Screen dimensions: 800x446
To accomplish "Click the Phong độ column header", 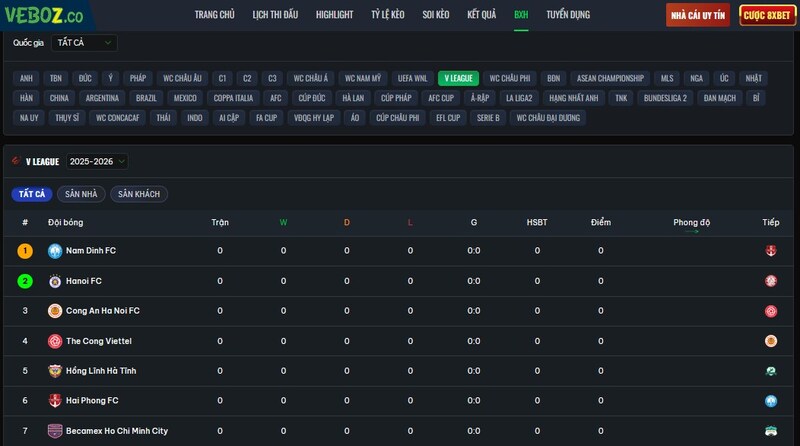I will [691, 222].
